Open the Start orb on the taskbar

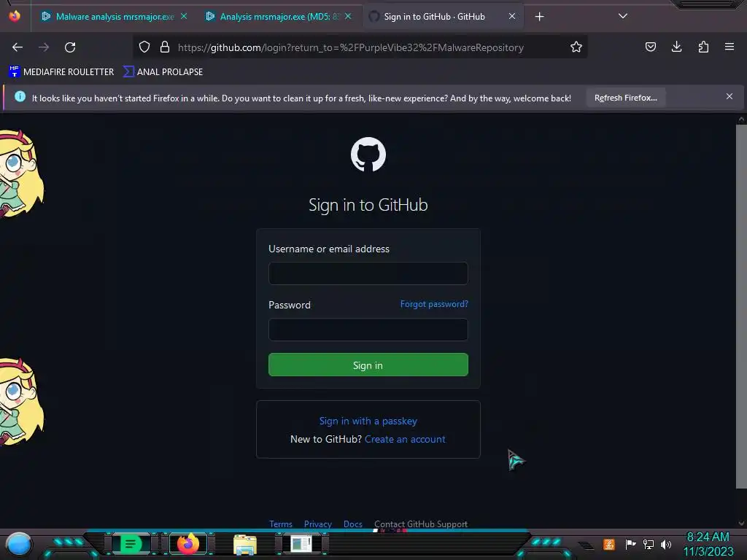(x=18, y=544)
